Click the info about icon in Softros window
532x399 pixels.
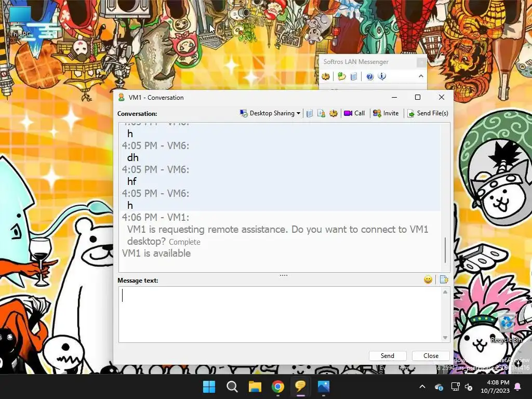pyautogui.click(x=382, y=76)
